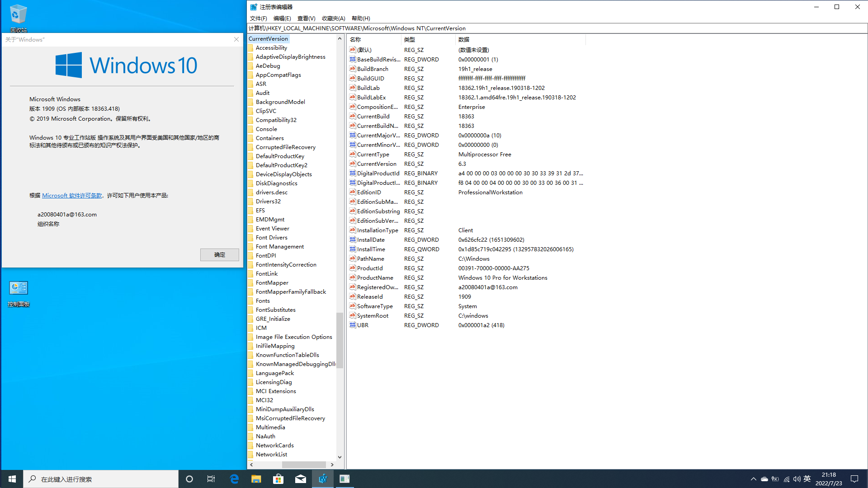Click the tree horizontal scrollbar thumb
This screenshot has width=868, height=488.
304,465
